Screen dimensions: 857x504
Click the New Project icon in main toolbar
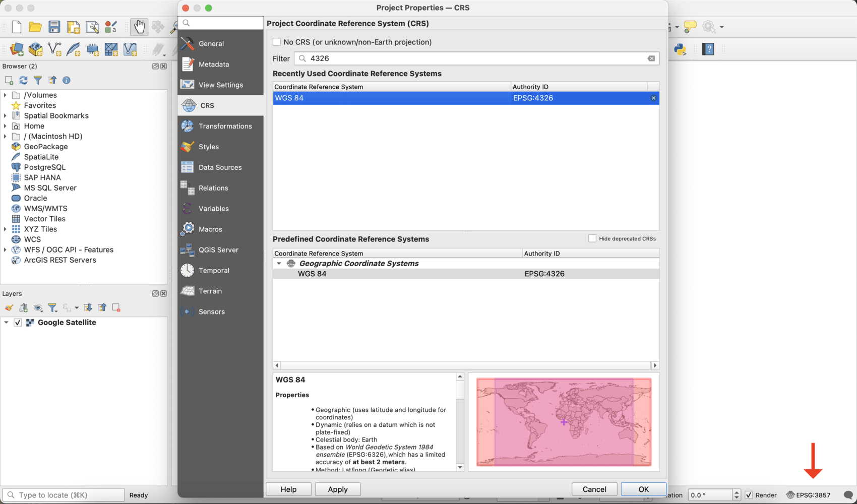(16, 27)
